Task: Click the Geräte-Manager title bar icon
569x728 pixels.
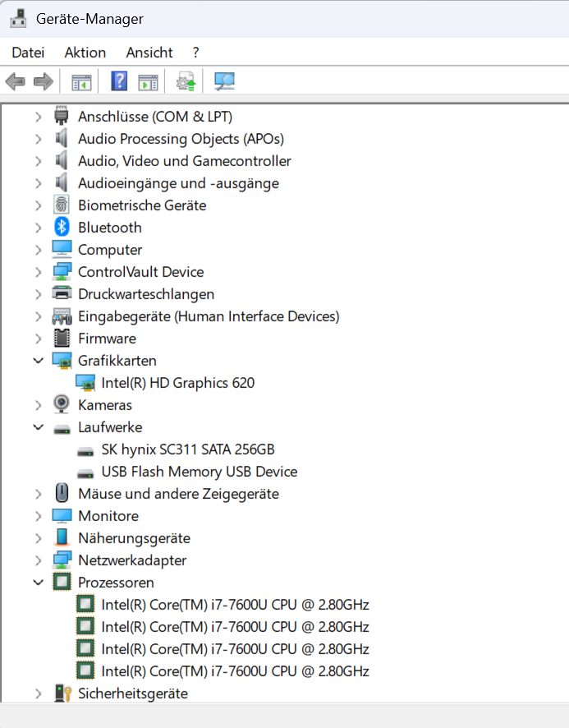Action: coord(18,18)
